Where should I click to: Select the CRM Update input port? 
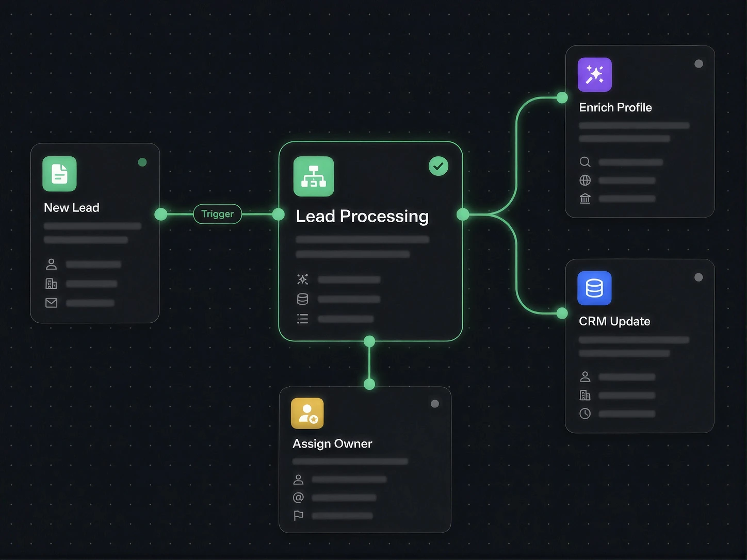562,313
